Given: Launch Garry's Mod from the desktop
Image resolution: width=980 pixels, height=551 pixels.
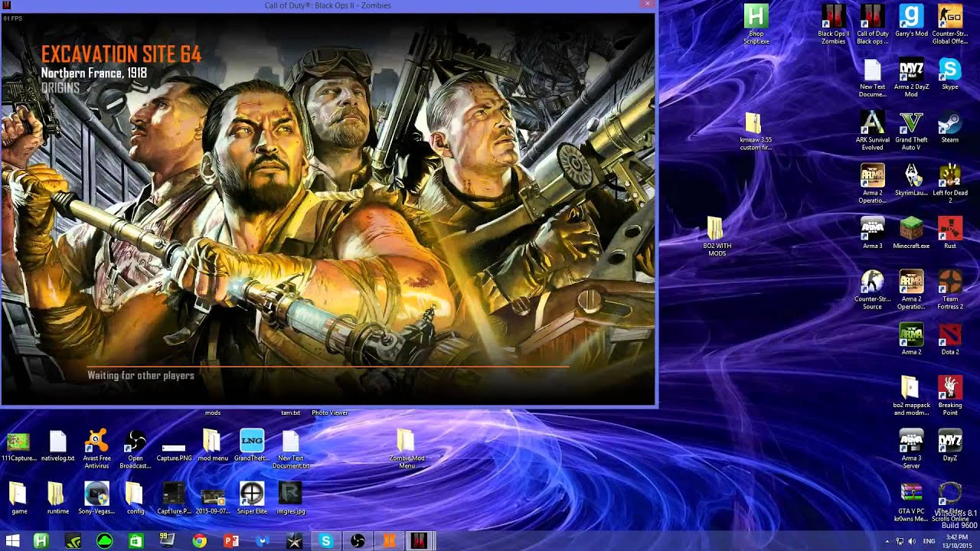Looking at the screenshot, I should (911, 21).
